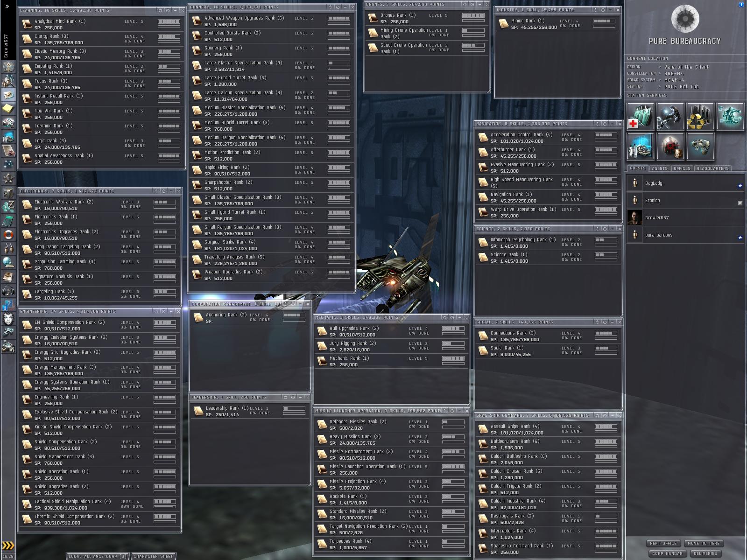747x560 pixels.
Task: Collapse the Missile Launcher Operation window
Action: click(460, 411)
